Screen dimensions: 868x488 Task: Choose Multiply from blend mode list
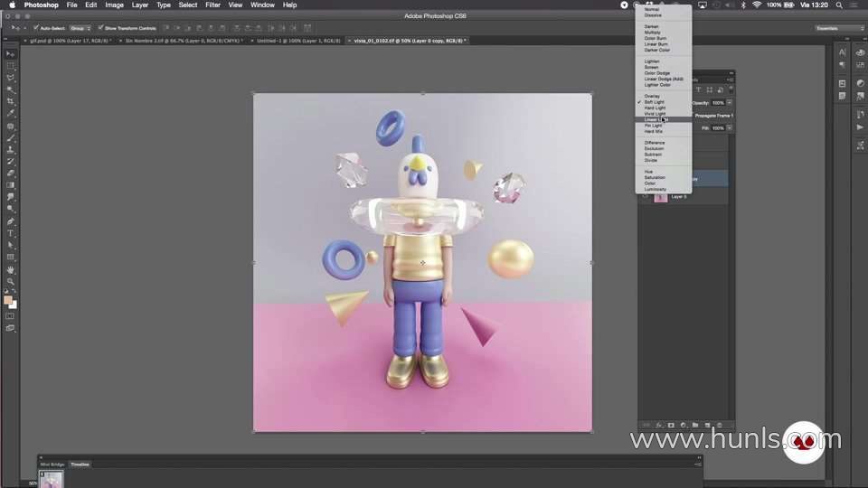652,33
